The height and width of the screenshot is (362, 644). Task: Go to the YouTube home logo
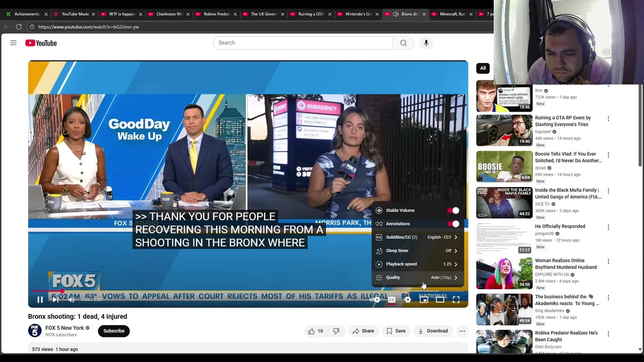pyautogui.click(x=41, y=43)
